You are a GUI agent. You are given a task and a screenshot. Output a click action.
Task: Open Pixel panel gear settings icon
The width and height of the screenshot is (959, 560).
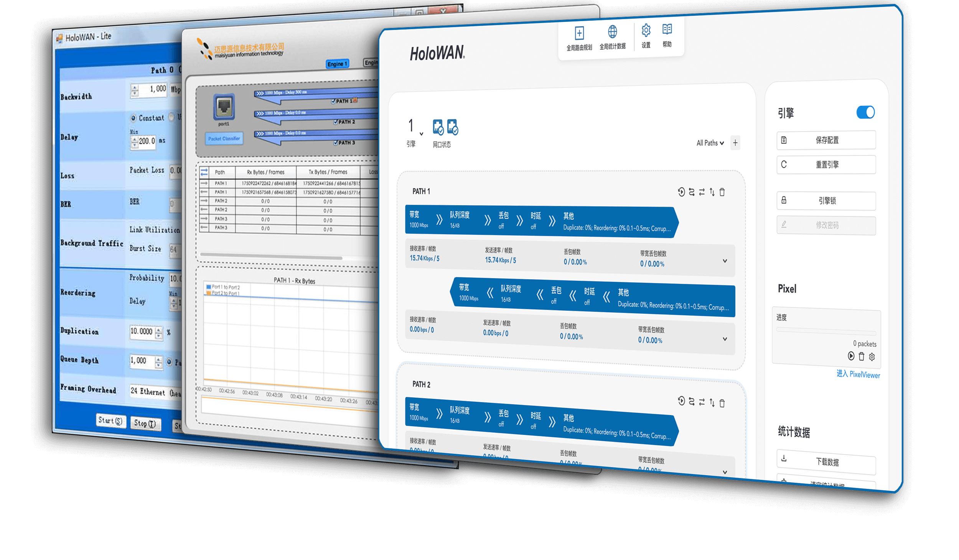tap(872, 357)
